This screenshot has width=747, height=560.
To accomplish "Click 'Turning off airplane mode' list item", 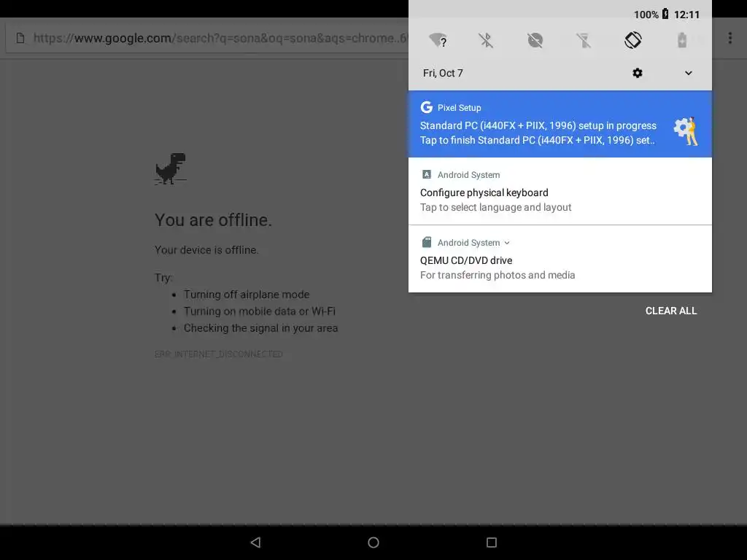I will pyautogui.click(x=247, y=295).
